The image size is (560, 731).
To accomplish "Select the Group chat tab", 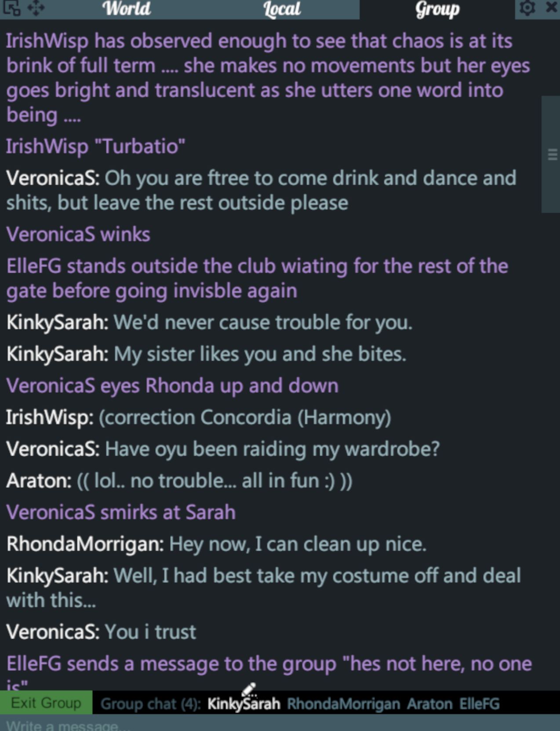I will [437, 9].
